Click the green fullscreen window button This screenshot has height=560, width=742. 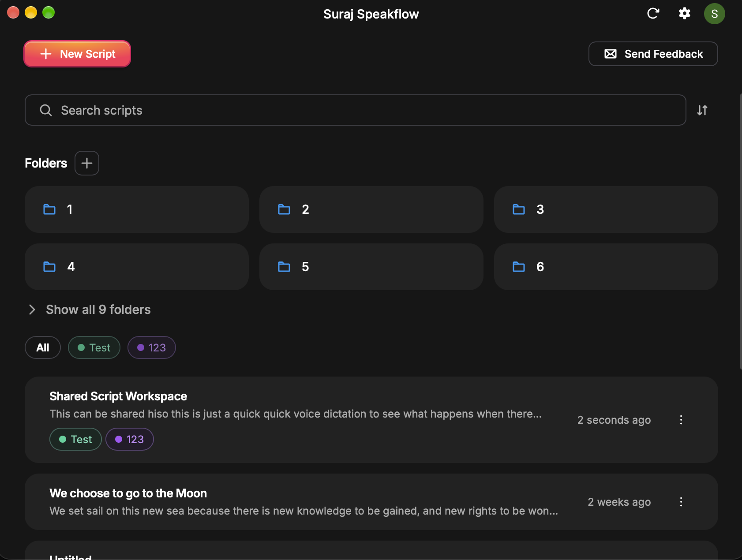click(x=49, y=12)
